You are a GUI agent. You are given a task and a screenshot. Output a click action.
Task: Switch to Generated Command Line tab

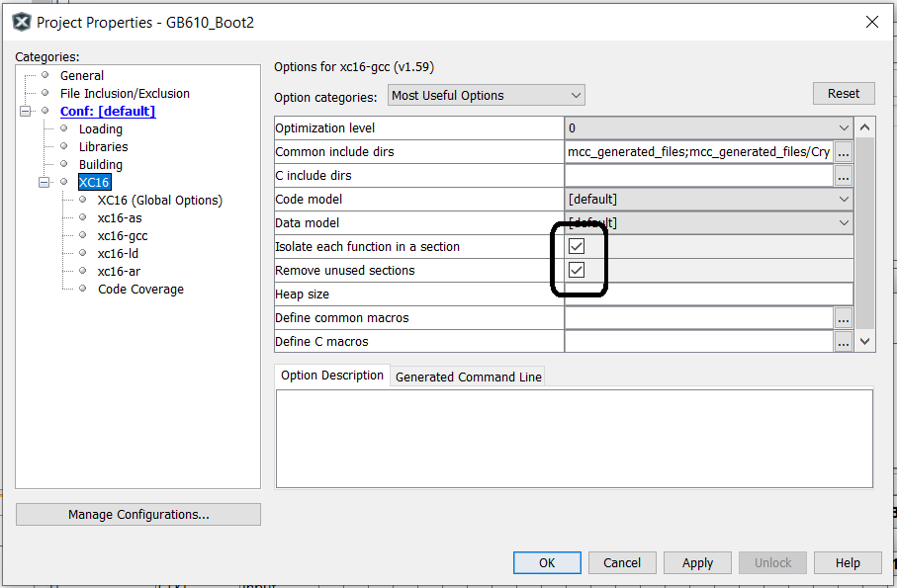[x=468, y=377]
